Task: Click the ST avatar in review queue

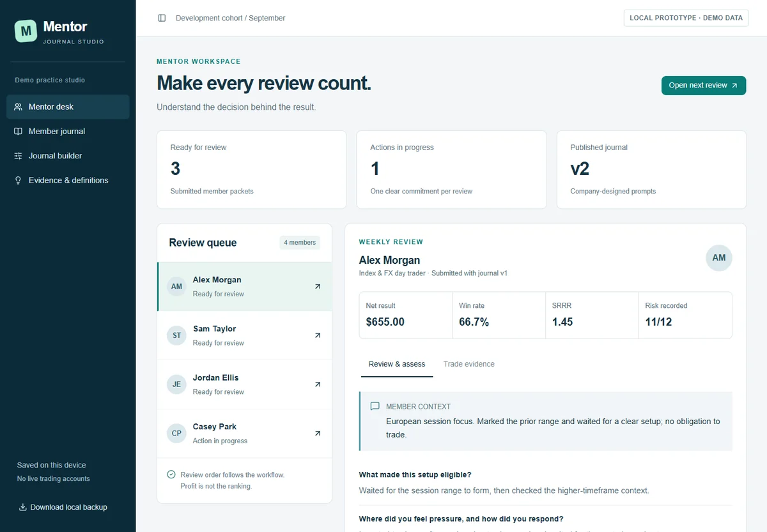Action: (x=176, y=335)
